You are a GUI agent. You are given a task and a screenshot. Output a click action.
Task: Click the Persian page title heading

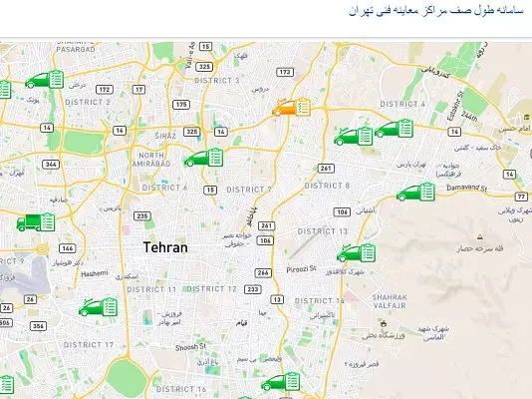click(x=436, y=10)
